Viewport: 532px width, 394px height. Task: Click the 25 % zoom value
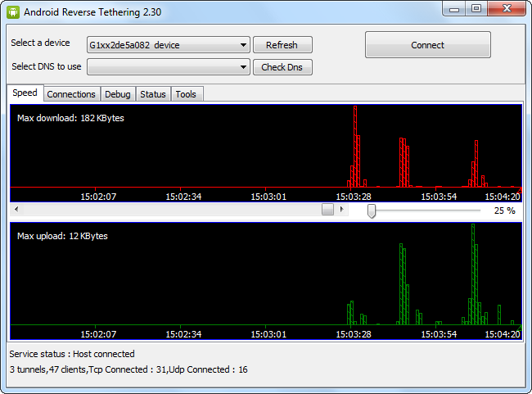click(x=504, y=211)
